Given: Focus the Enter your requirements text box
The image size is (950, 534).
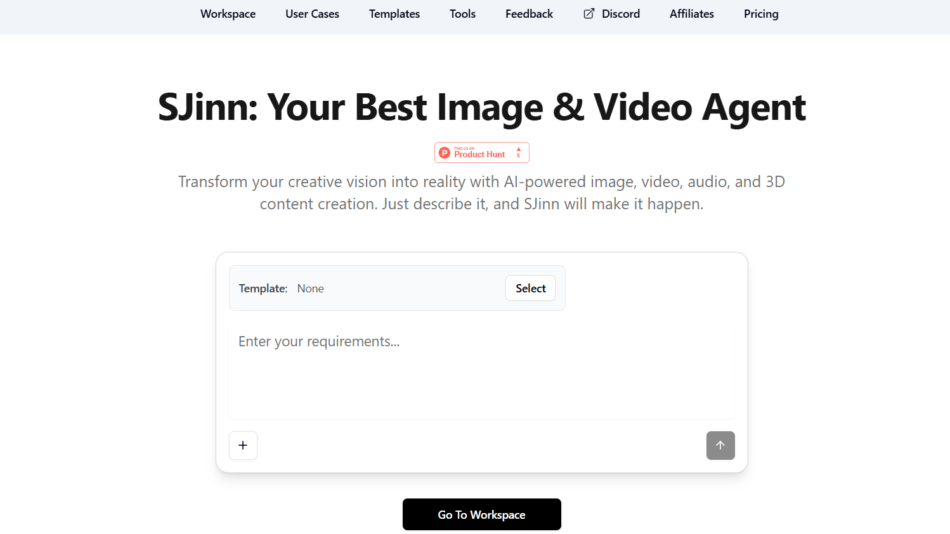Looking at the screenshot, I should tap(481, 370).
